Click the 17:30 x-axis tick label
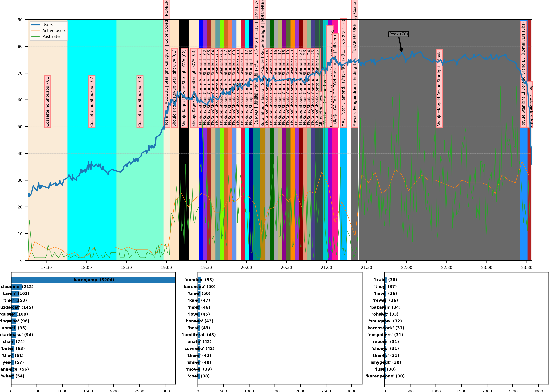The height and width of the screenshot is (392, 560). 46,268
